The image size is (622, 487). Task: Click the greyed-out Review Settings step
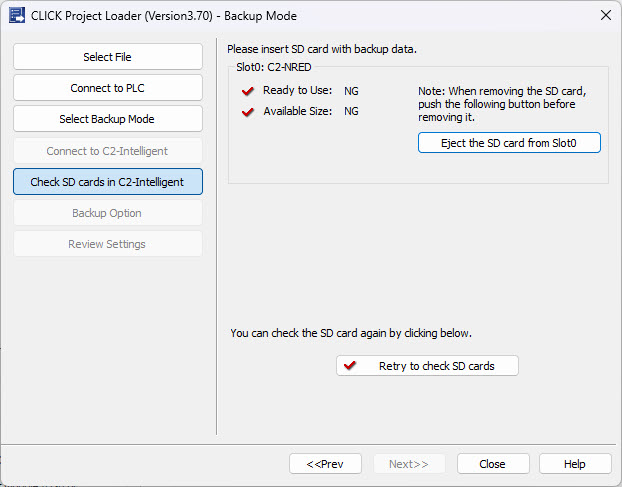tap(108, 244)
